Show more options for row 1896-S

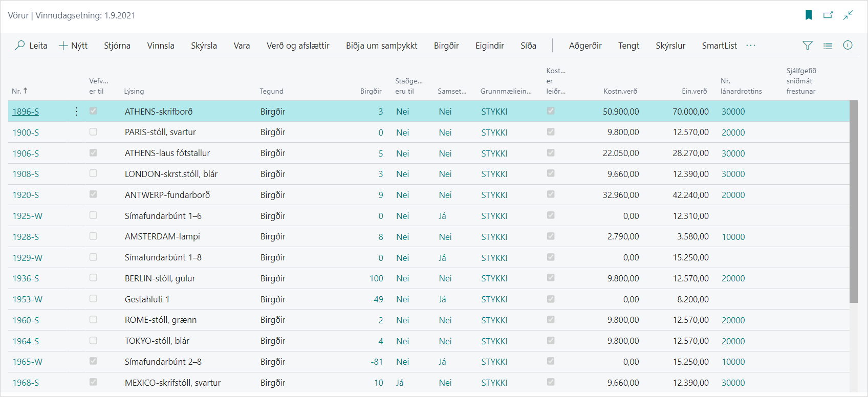click(76, 112)
